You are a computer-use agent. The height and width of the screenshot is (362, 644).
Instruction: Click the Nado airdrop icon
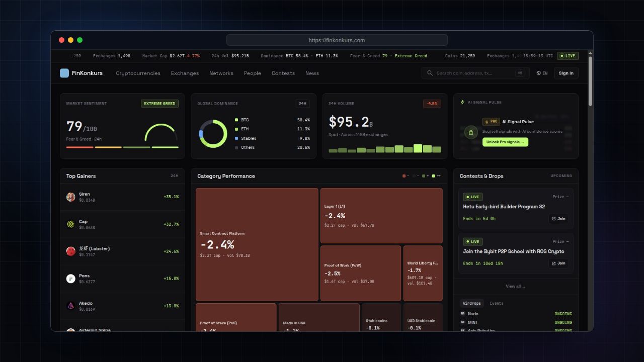[x=463, y=314]
